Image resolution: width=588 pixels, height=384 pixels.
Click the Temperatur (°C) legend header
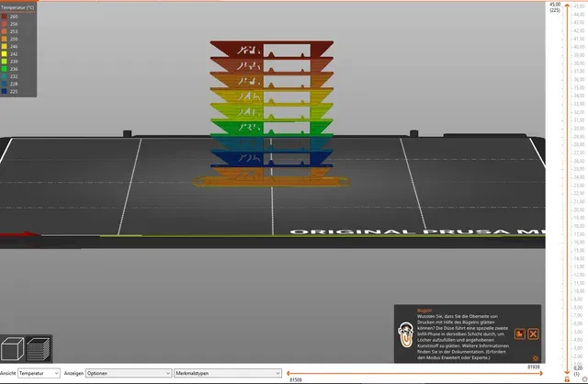[x=17, y=7]
